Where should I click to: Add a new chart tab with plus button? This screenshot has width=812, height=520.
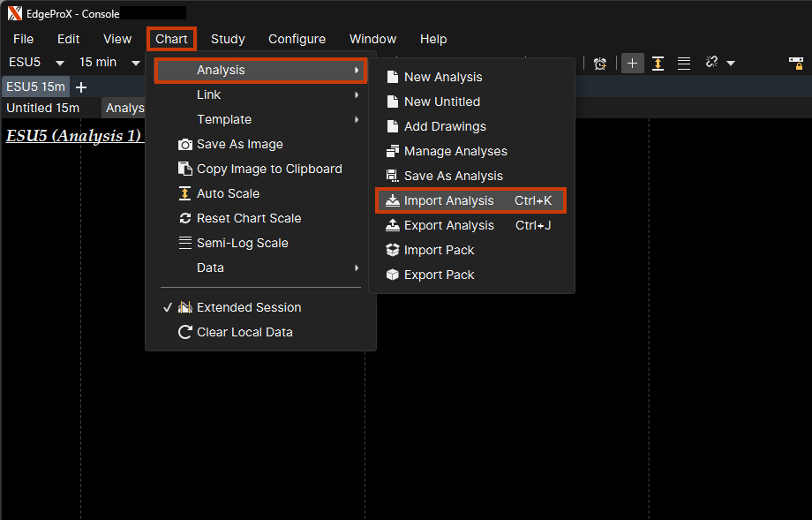pos(81,87)
